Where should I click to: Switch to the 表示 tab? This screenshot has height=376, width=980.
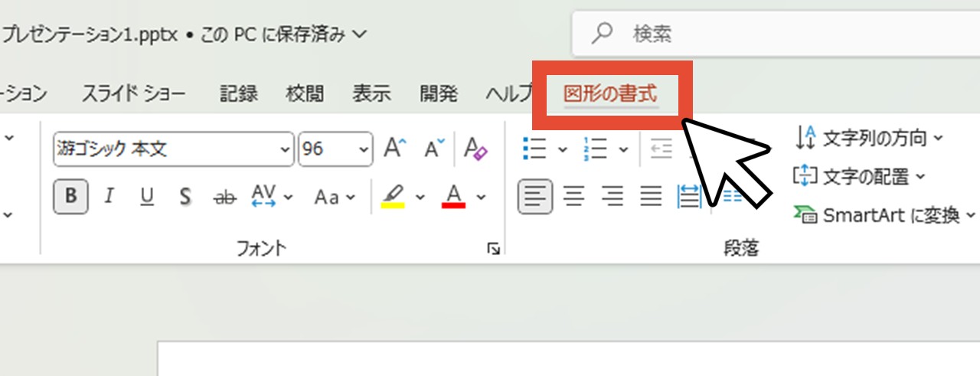coord(371,94)
